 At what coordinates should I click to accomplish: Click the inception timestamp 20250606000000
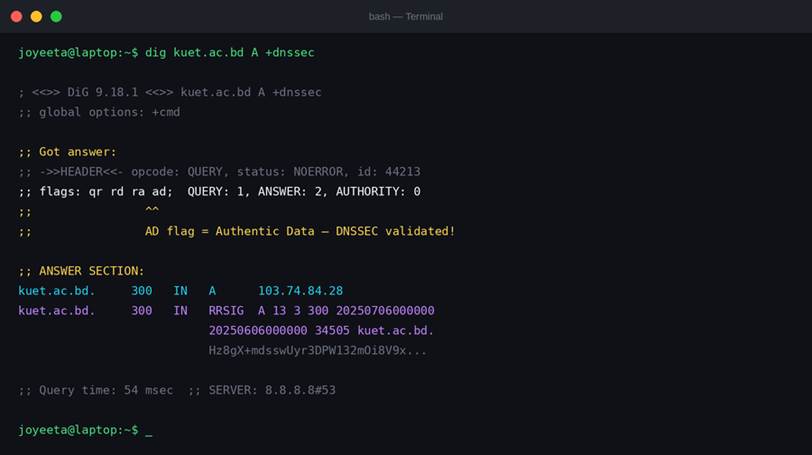tap(258, 331)
